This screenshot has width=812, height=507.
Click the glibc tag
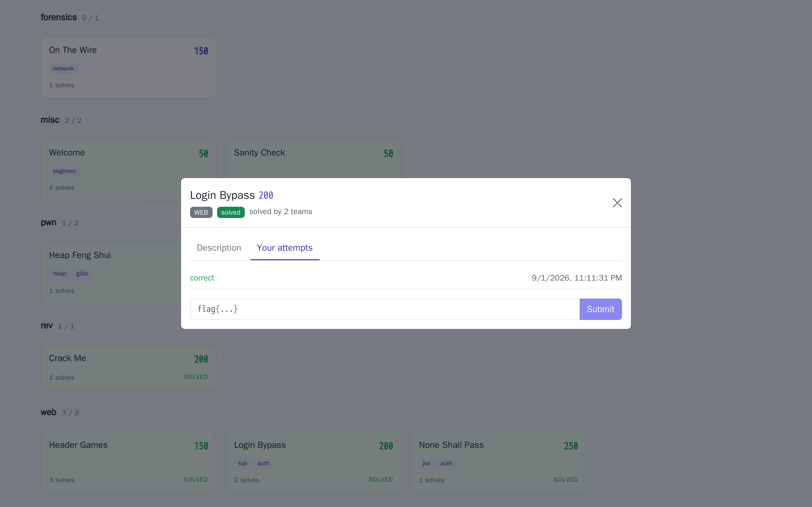[x=82, y=274]
